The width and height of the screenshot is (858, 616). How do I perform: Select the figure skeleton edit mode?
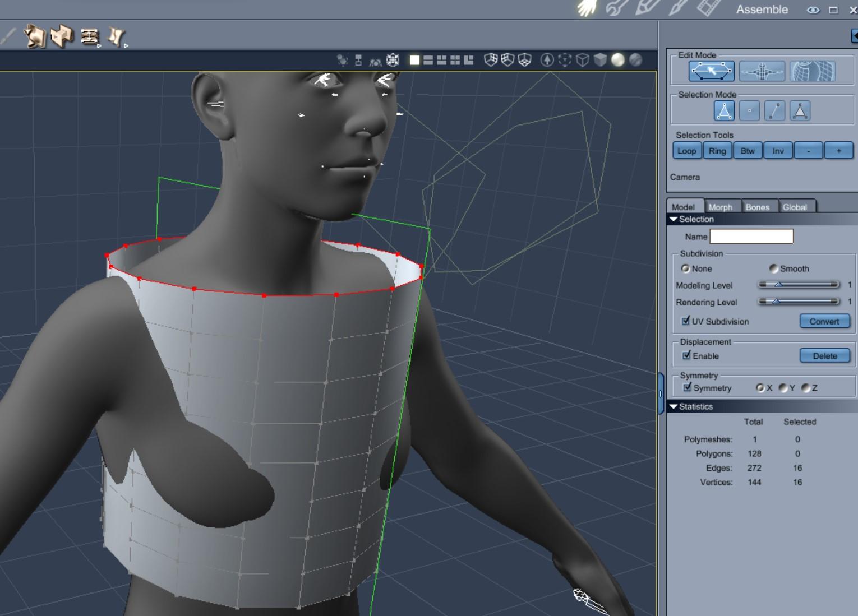coord(762,71)
